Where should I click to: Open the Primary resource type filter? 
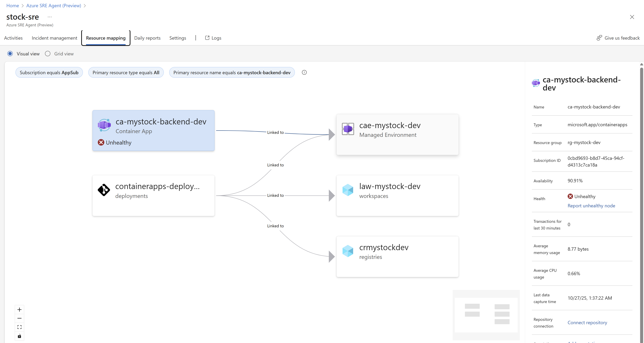[x=126, y=73]
